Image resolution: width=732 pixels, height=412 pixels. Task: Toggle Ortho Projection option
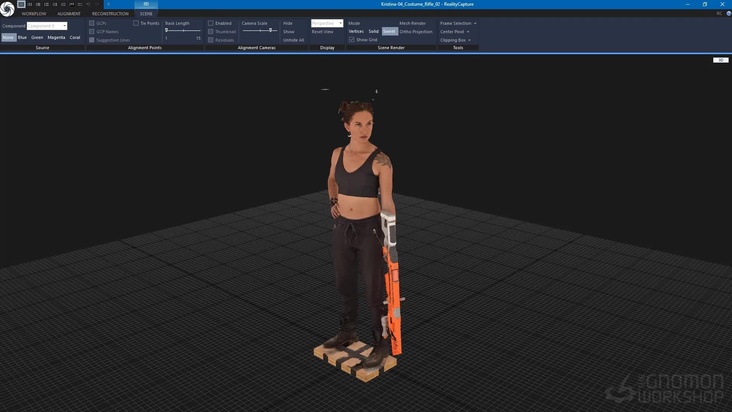pos(416,31)
